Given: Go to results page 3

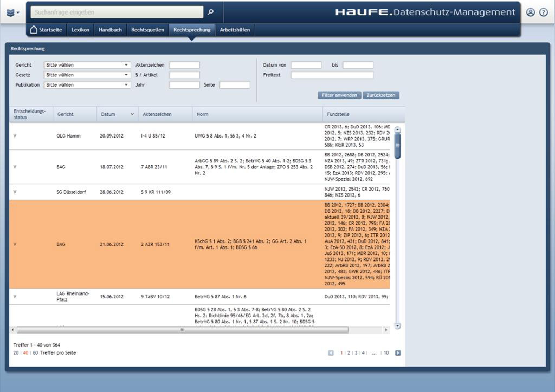Looking at the screenshot, I should (356, 353).
